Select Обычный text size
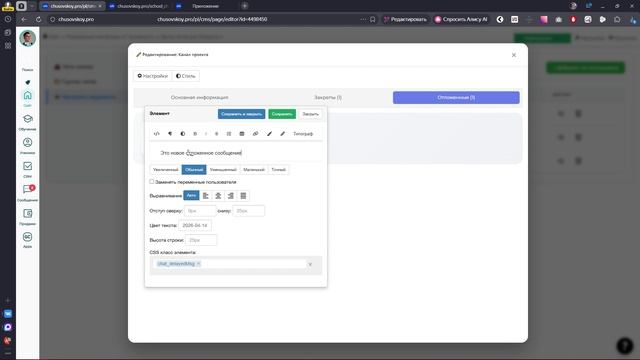Screen dimensions: 640x360 (x=194, y=169)
